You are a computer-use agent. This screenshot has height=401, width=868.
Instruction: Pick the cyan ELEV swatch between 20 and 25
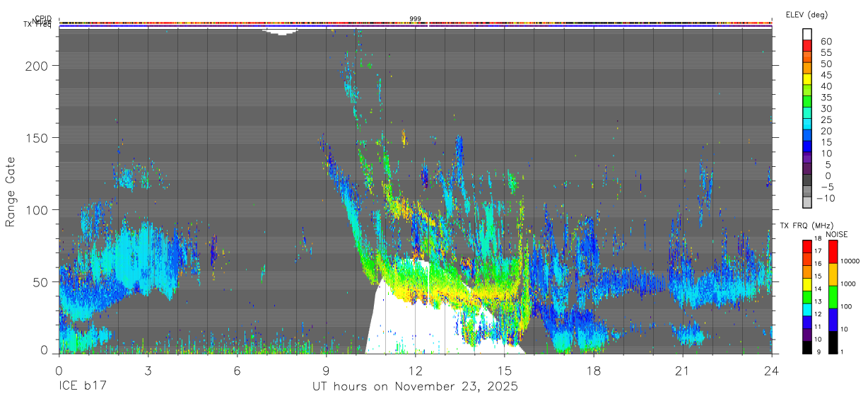[x=807, y=124]
